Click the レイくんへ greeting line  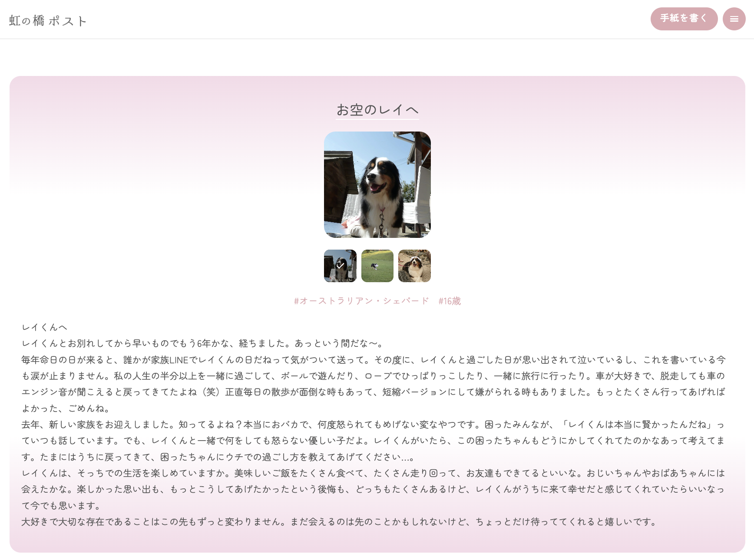(44, 327)
